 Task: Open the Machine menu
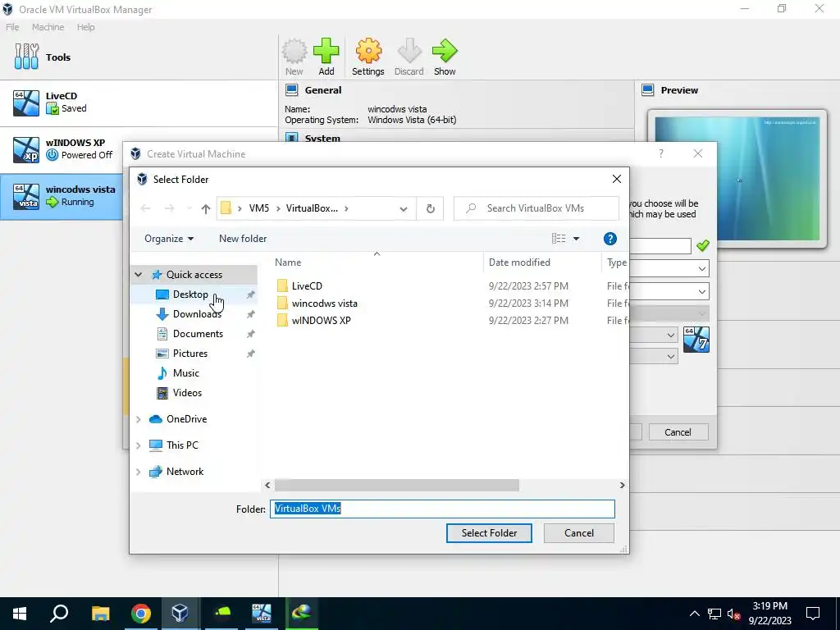[x=48, y=27]
